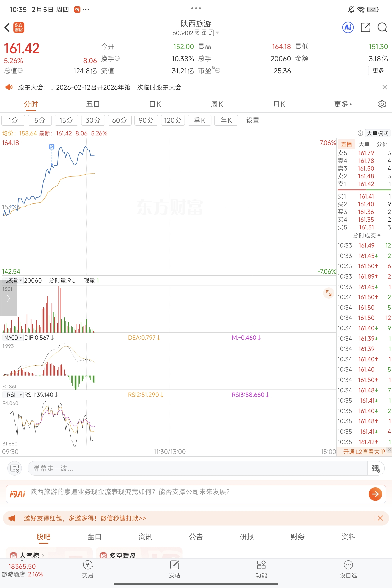Tap 开通L2查看大单 link
Viewport: 392px width, 588px height.
tap(364, 452)
